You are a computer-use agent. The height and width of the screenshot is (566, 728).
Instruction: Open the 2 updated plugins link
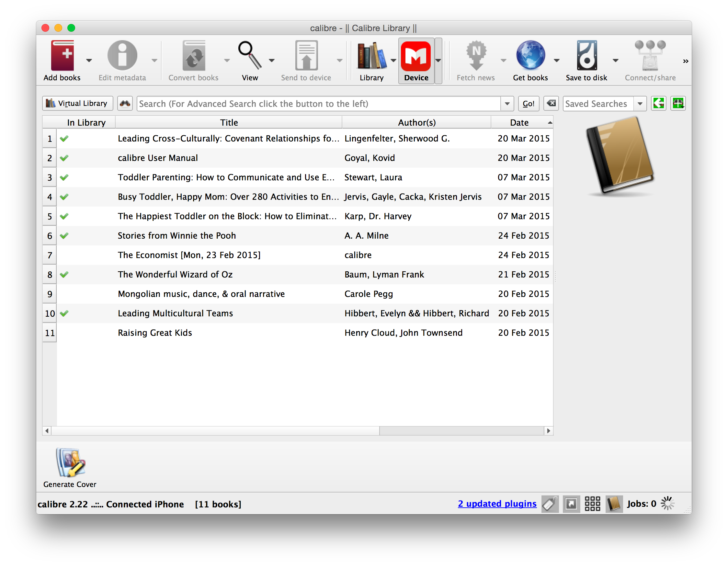pyautogui.click(x=497, y=503)
